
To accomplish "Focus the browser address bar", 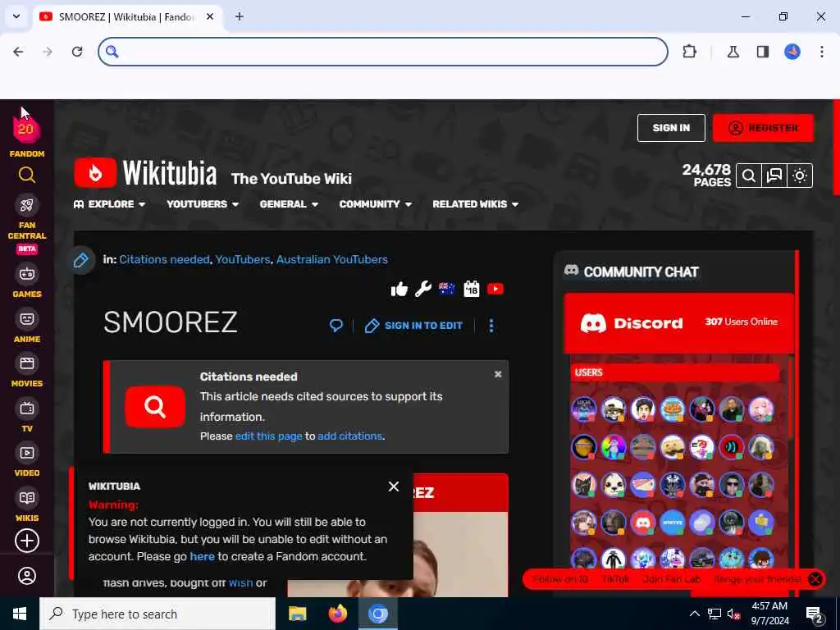I will pos(383,52).
